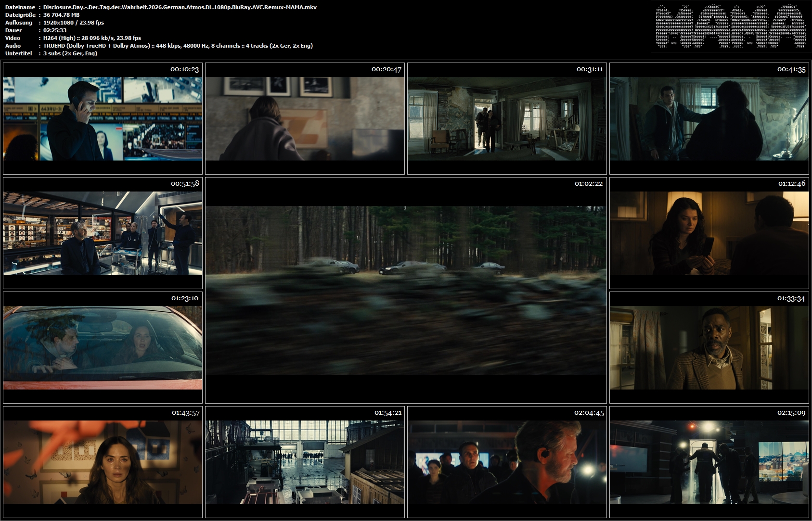
Task: Select the thumbnail stamped 00:20:47
Action: tap(305, 118)
